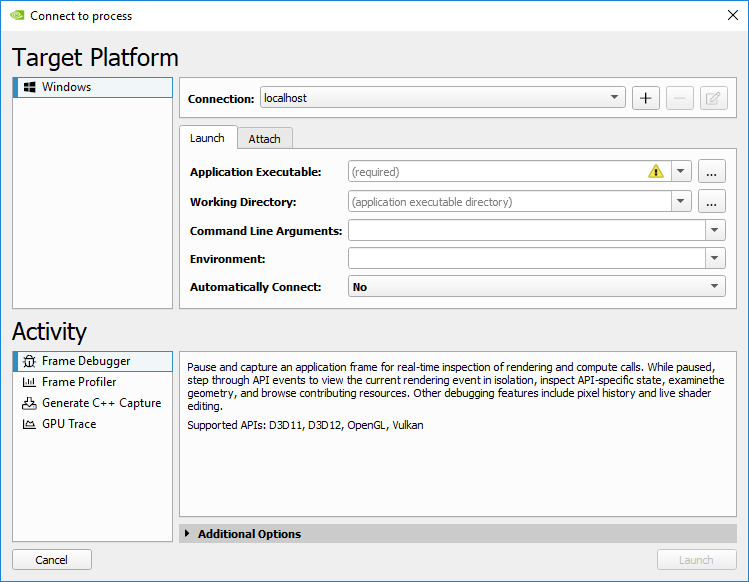The image size is (749, 582).
Task: Select Windows target platform
Action: (66, 87)
